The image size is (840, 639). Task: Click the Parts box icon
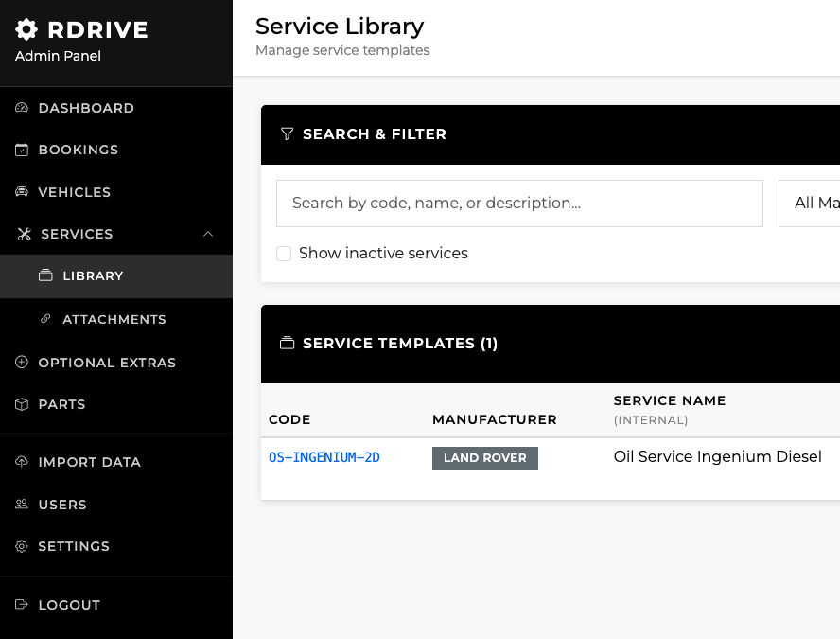click(20, 404)
